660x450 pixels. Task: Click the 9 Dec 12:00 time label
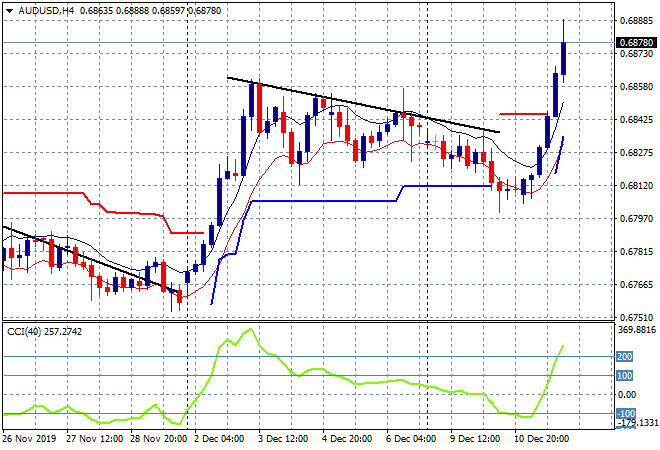coord(475,439)
